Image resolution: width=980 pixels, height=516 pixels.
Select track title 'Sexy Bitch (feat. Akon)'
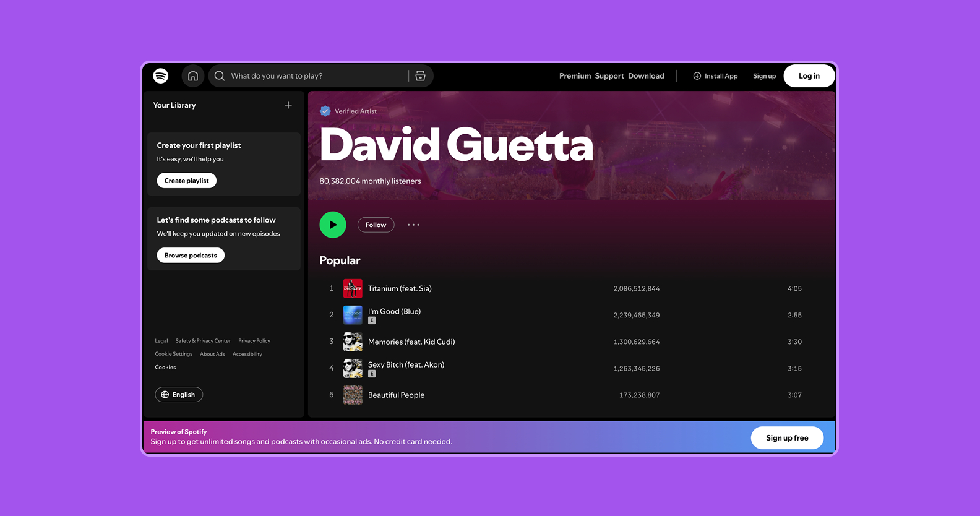406,365
